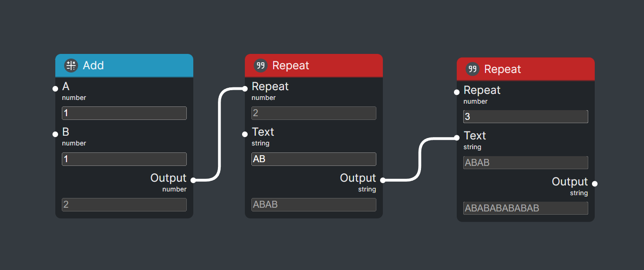
Task: Select the blue Add node header
Action: [x=139, y=66]
